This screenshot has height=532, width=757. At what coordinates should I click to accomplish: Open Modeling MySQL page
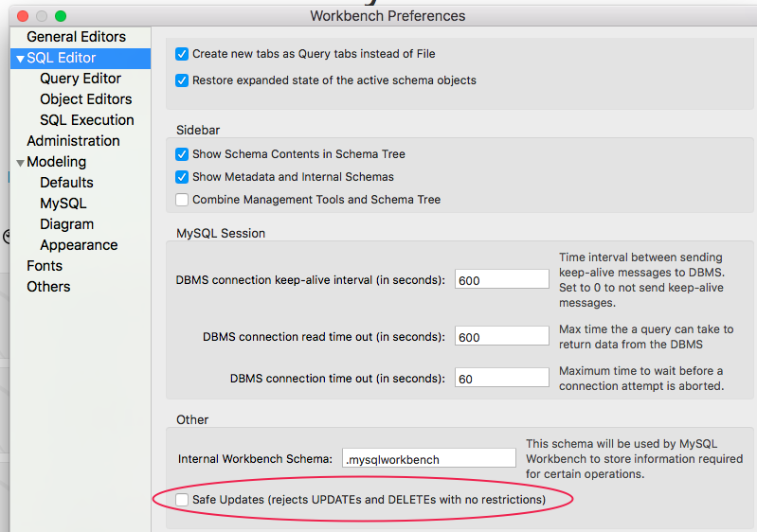pos(63,204)
